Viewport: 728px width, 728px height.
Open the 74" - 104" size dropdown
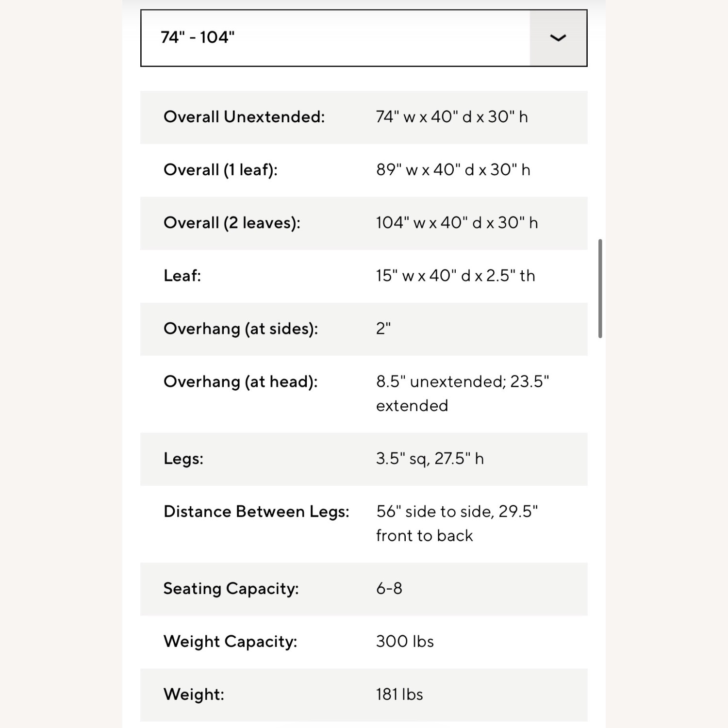point(364,38)
